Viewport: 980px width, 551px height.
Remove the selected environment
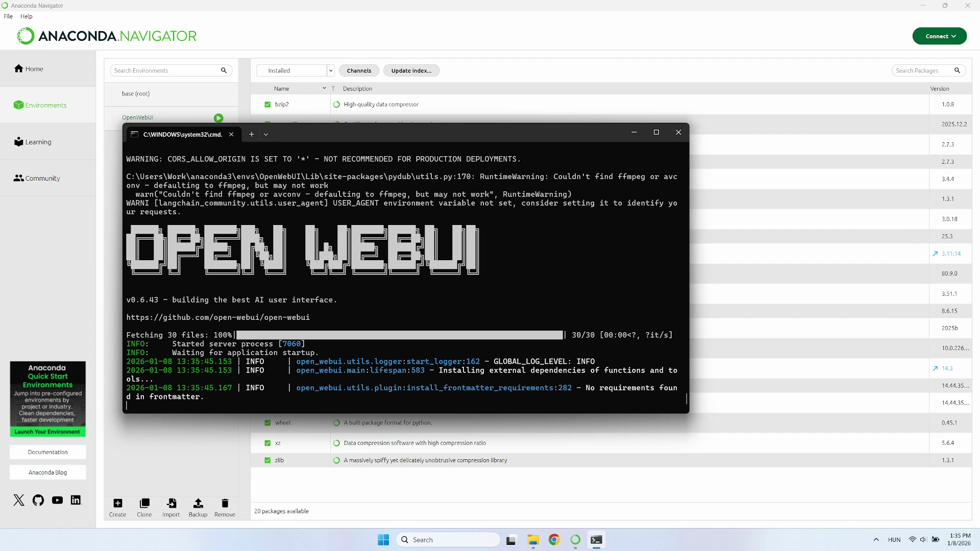[225, 507]
